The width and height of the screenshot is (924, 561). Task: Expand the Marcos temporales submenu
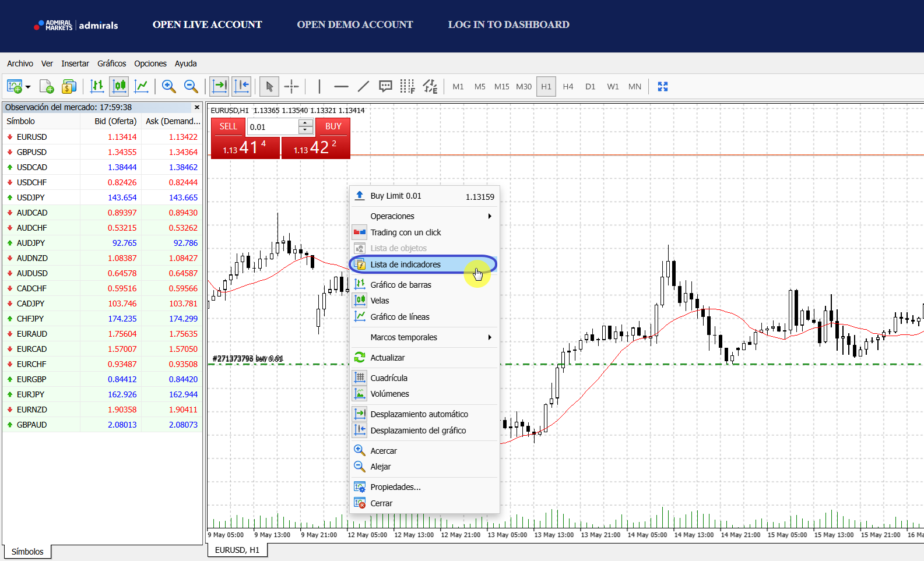point(424,337)
